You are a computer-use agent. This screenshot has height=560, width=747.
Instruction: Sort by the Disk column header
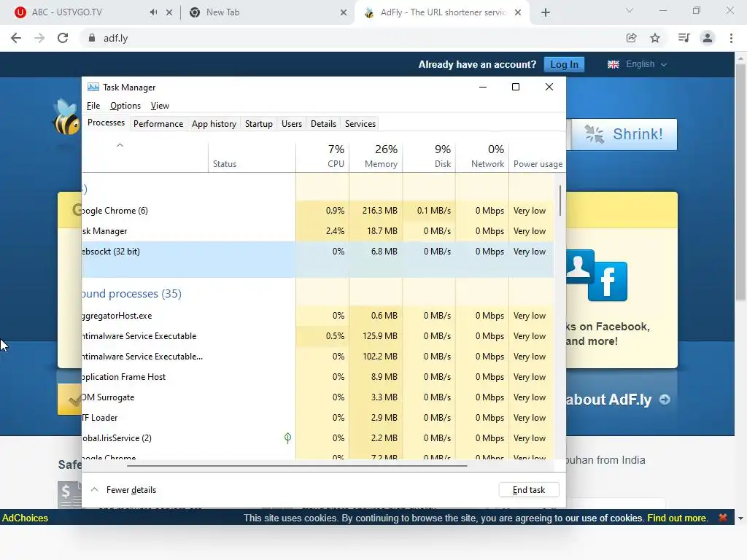point(429,156)
